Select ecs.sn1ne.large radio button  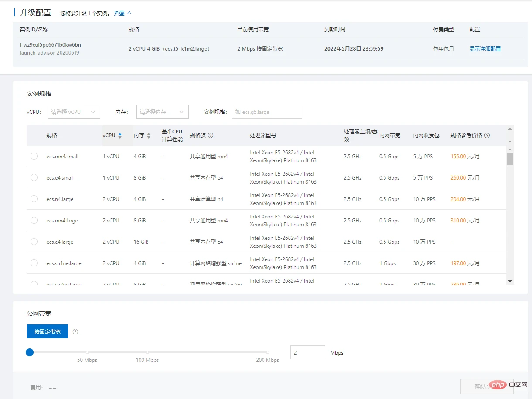[x=34, y=263]
